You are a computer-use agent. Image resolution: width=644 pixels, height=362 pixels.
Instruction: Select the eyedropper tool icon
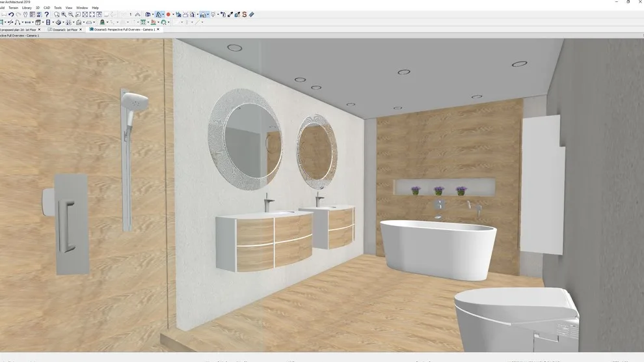pyautogui.click(x=230, y=14)
